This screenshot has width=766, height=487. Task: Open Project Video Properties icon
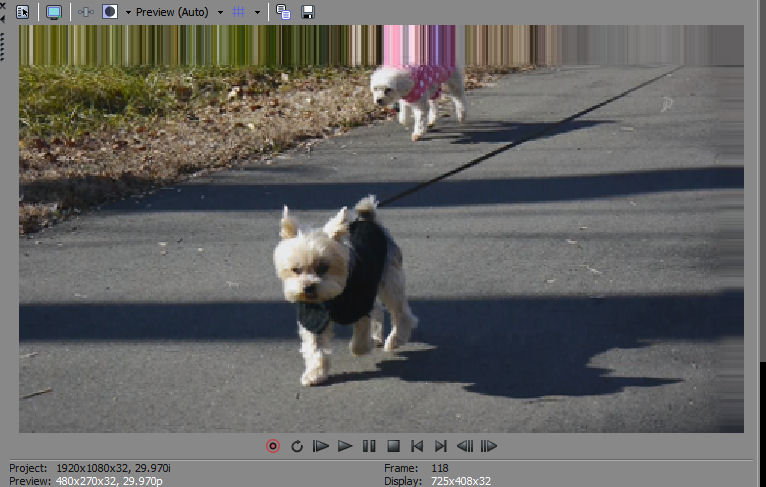click(x=23, y=12)
